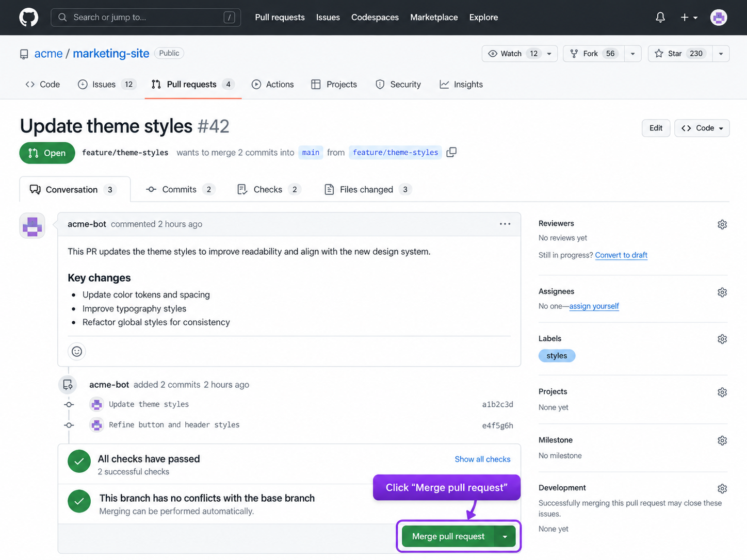This screenshot has height=560, width=747.
Task: Open the Refine button and header styles commit
Action: pyautogui.click(x=174, y=425)
